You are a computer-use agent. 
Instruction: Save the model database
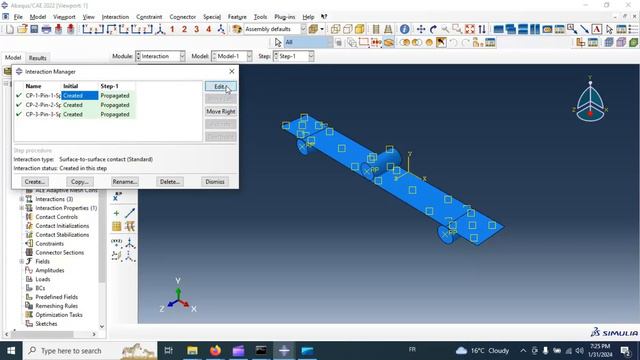tap(34, 29)
